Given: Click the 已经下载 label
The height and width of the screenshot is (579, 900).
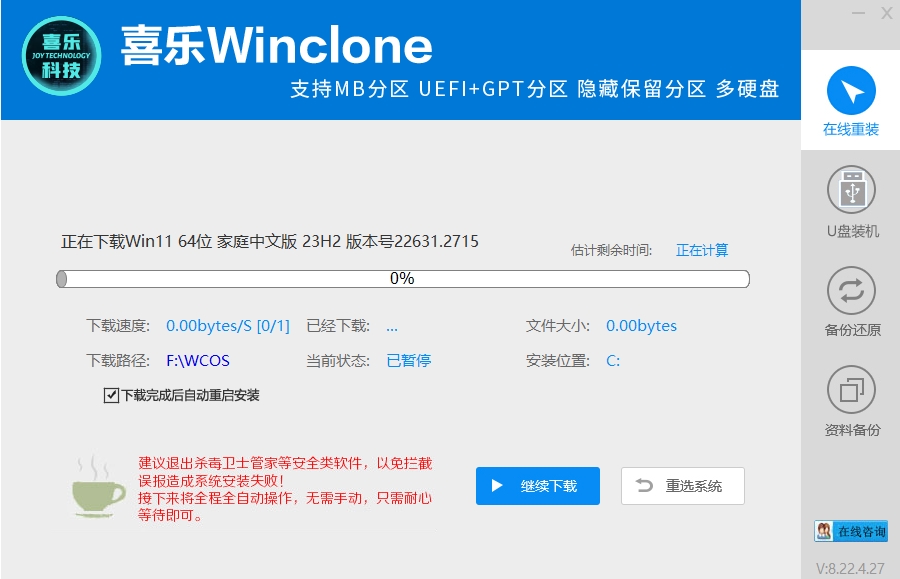Looking at the screenshot, I should click(338, 326).
